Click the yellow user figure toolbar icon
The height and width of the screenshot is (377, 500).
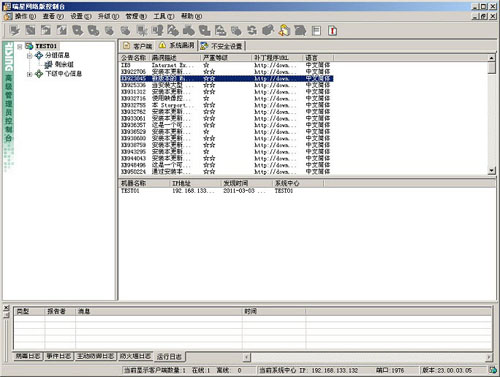[x=284, y=30]
